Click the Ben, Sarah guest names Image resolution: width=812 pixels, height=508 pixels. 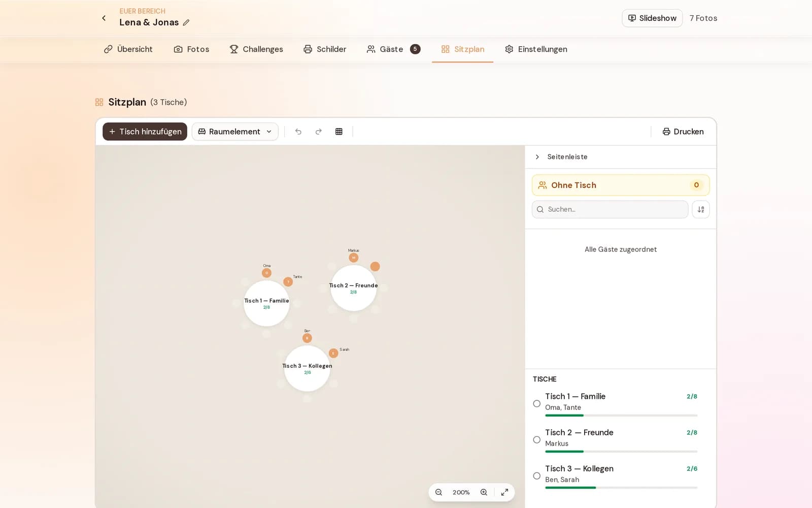click(x=562, y=480)
